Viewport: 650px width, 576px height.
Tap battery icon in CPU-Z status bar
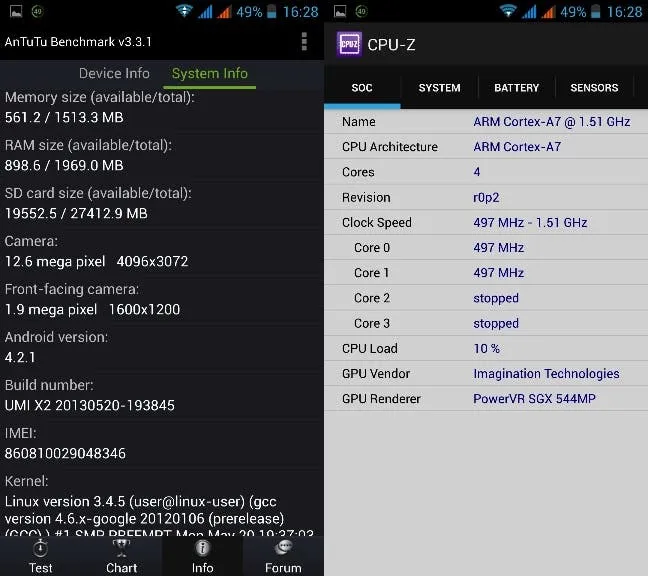coord(595,11)
